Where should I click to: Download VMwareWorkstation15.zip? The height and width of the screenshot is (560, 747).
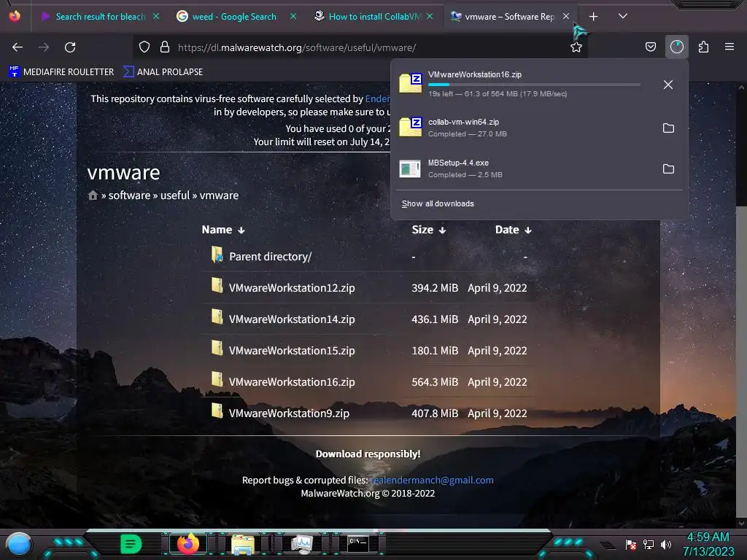pyautogui.click(x=292, y=351)
